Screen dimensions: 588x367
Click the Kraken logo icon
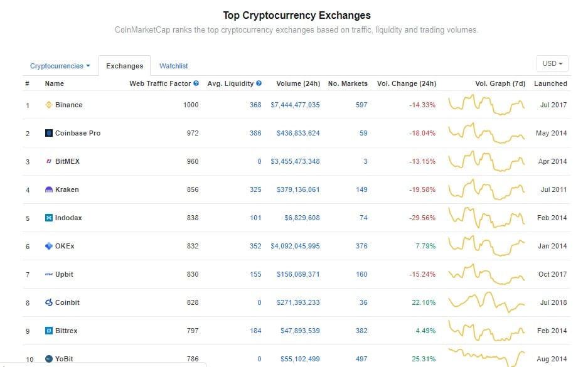click(x=49, y=189)
